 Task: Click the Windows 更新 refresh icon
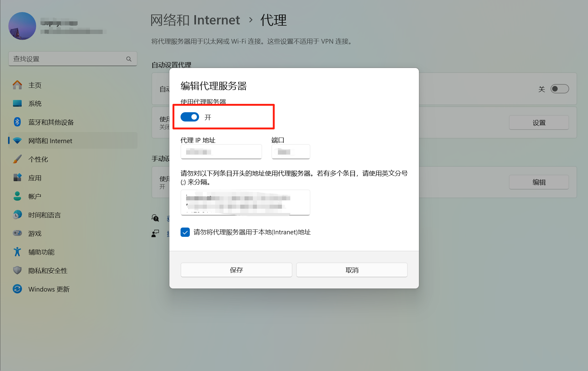click(x=17, y=289)
